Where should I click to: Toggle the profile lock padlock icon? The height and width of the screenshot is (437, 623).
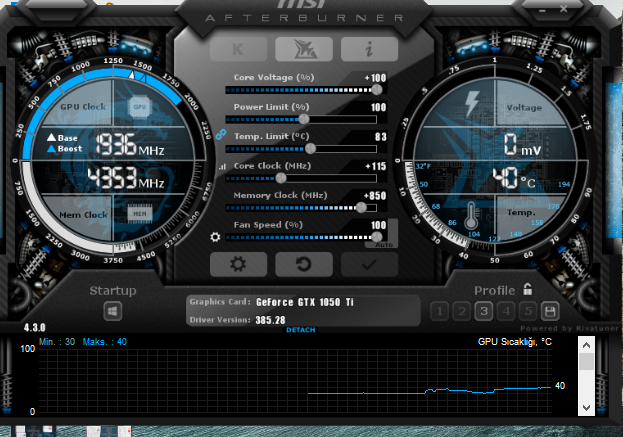coord(528,289)
